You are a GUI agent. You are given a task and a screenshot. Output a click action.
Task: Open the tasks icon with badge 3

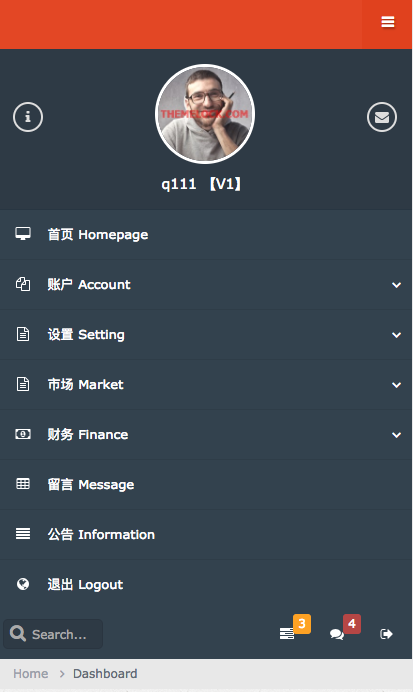pyautogui.click(x=287, y=634)
